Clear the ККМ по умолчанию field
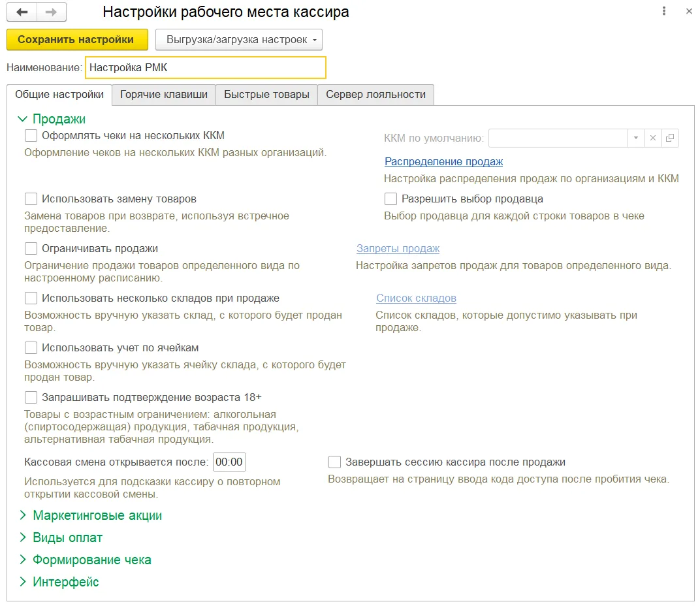 click(653, 138)
